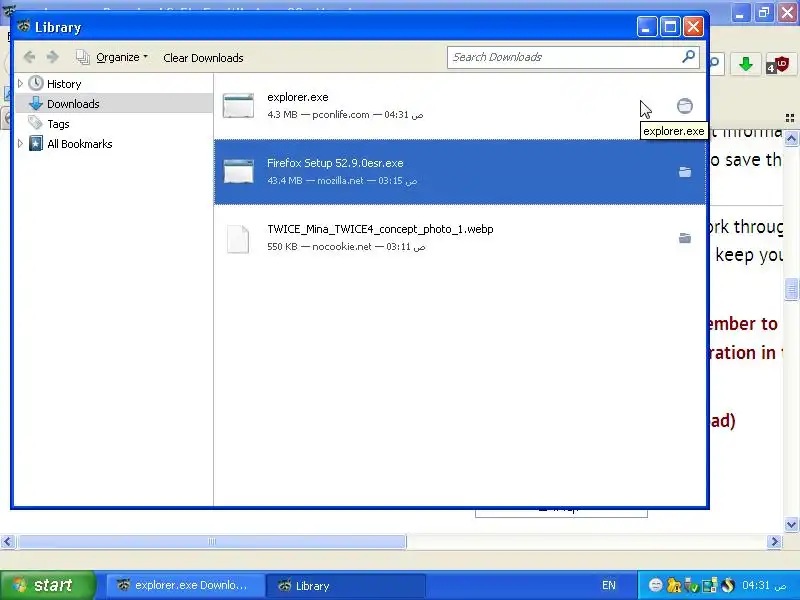The width and height of the screenshot is (800, 600).
Task: Click the Firefox Setup file icon
Action: tap(238, 171)
